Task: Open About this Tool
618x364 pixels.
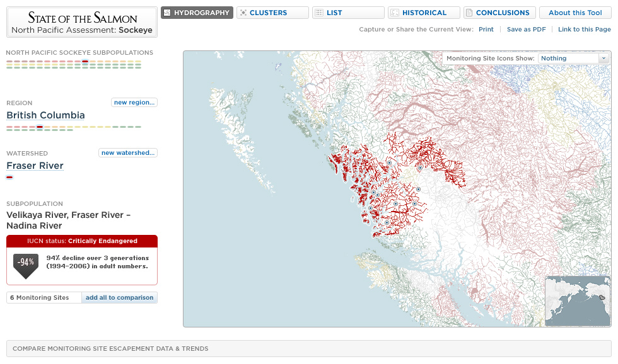Action: pos(575,13)
